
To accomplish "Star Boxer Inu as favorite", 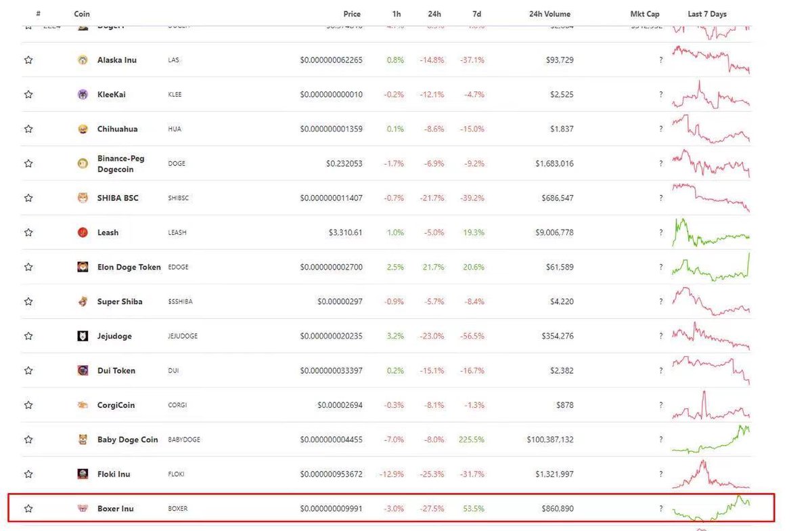I will point(28,509).
